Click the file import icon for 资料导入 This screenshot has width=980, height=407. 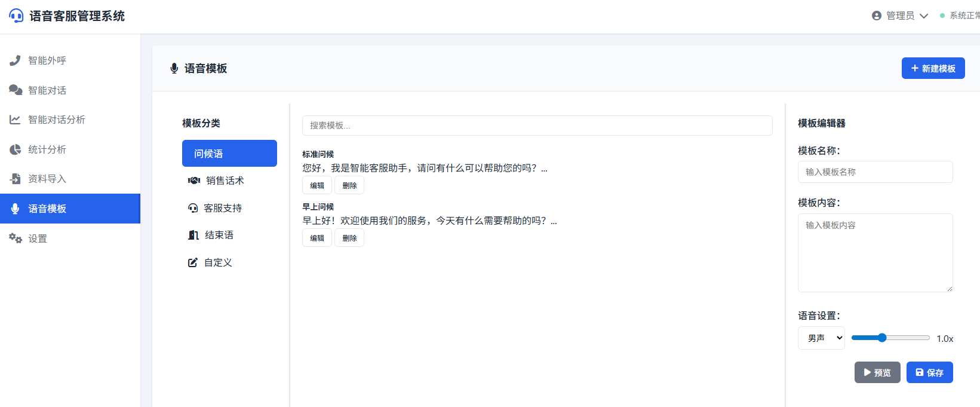point(15,179)
